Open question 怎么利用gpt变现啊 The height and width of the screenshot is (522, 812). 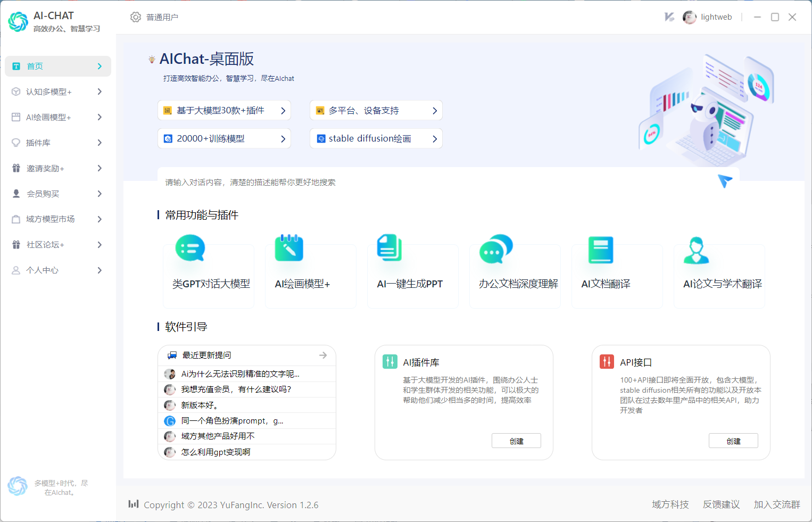coord(247,452)
